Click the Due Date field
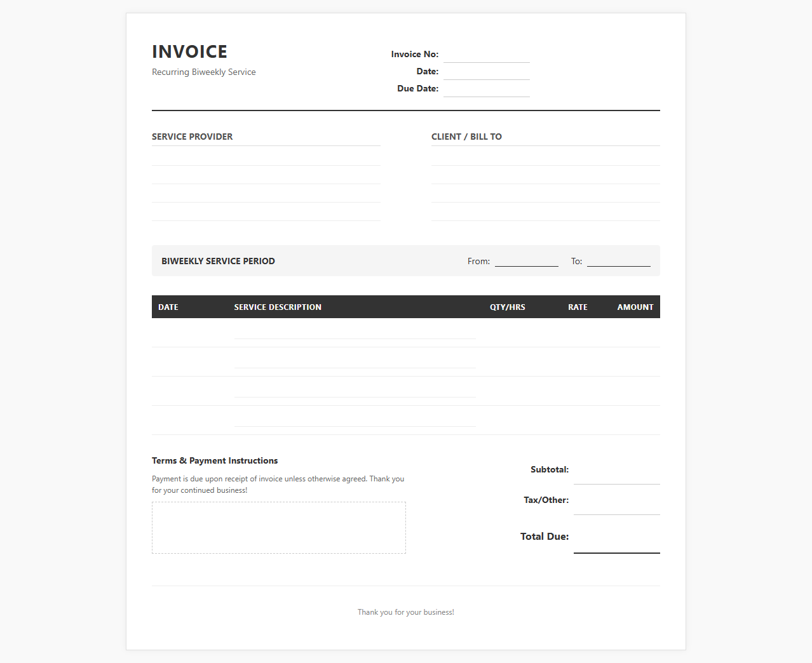 pyautogui.click(x=487, y=89)
